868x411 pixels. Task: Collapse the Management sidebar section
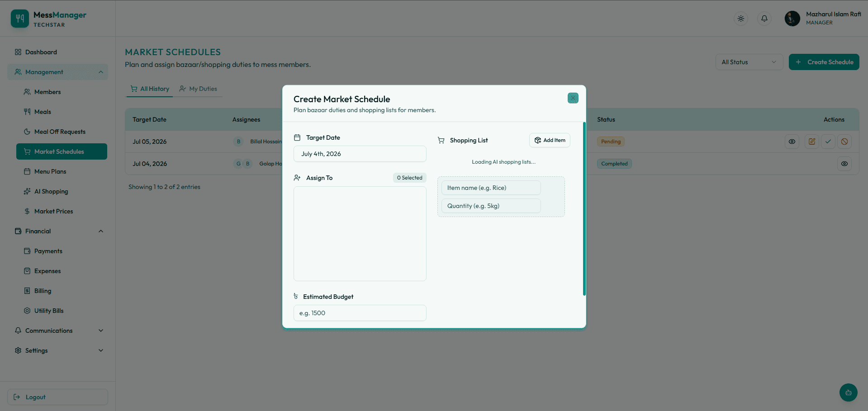click(x=57, y=72)
